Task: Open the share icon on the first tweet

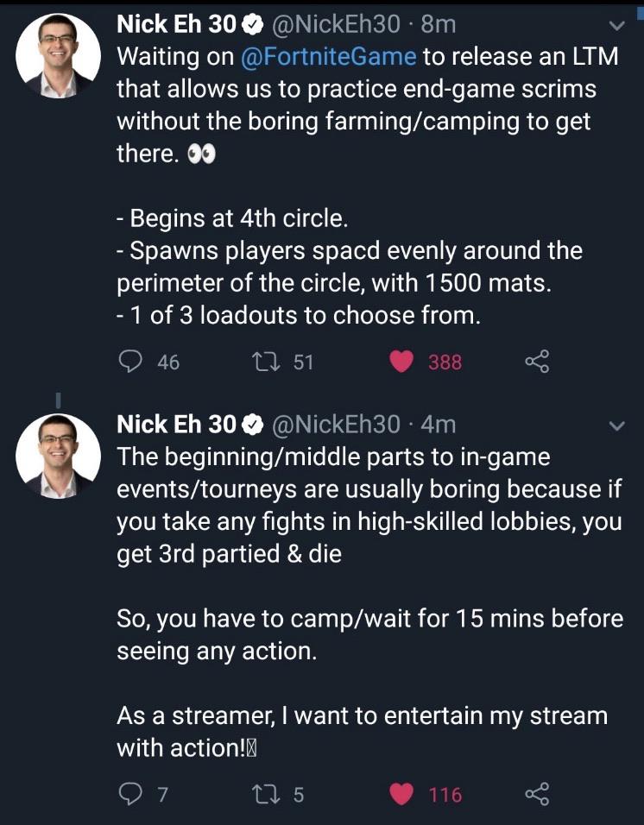Action: [x=537, y=362]
